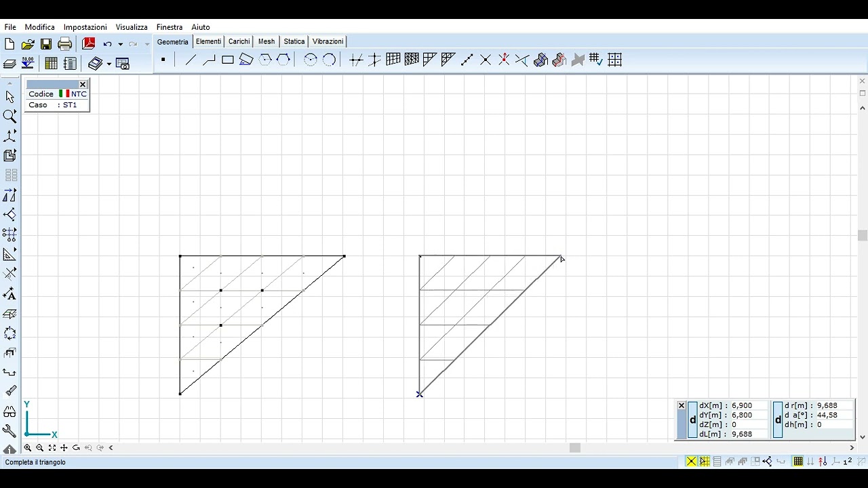This screenshot has width=868, height=488.
Task: Open the table browser icon
Action: pos(51,64)
